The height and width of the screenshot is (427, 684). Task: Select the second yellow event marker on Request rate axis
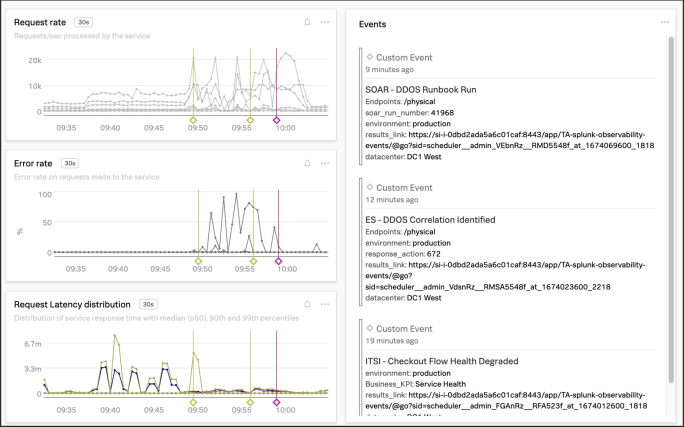click(250, 120)
